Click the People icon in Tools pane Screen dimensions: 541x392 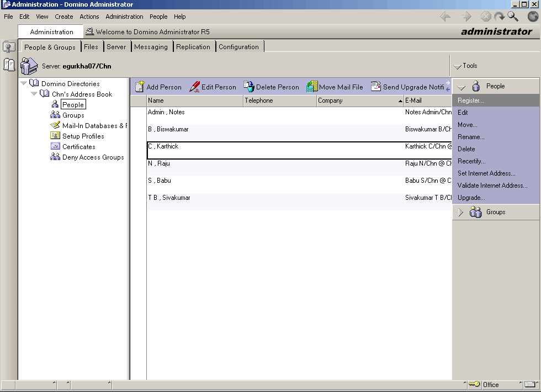click(x=476, y=86)
